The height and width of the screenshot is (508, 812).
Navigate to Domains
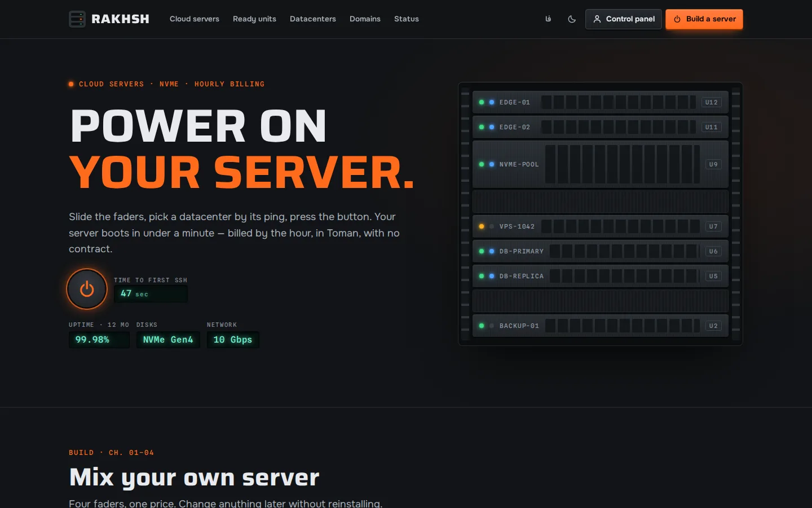(x=365, y=19)
